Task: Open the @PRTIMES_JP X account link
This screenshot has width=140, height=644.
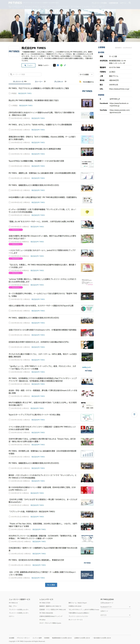Action: pos(114,99)
